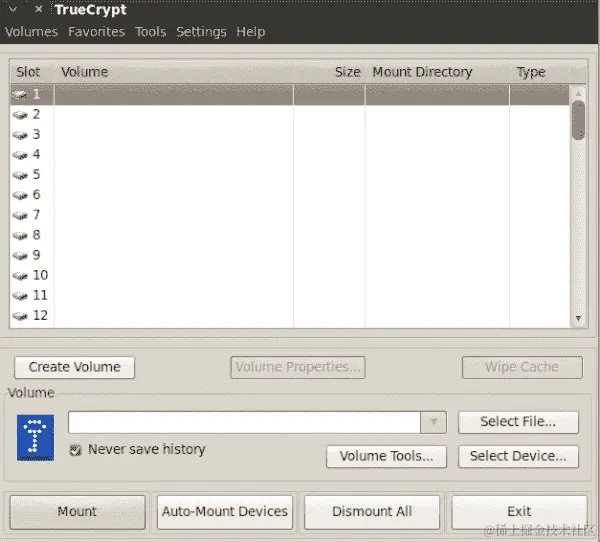Select the drive icon for slot 5
The width and height of the screenshot is (600, 542).
[x=20, y=175]
